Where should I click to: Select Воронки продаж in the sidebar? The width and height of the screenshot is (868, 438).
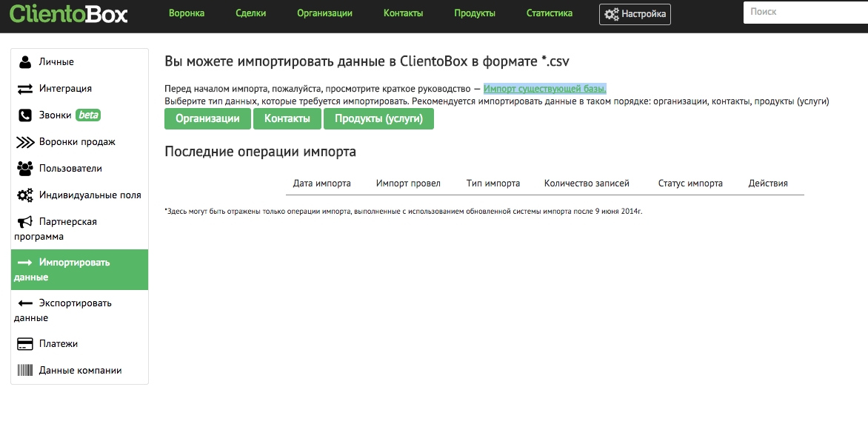pos(80,142)
